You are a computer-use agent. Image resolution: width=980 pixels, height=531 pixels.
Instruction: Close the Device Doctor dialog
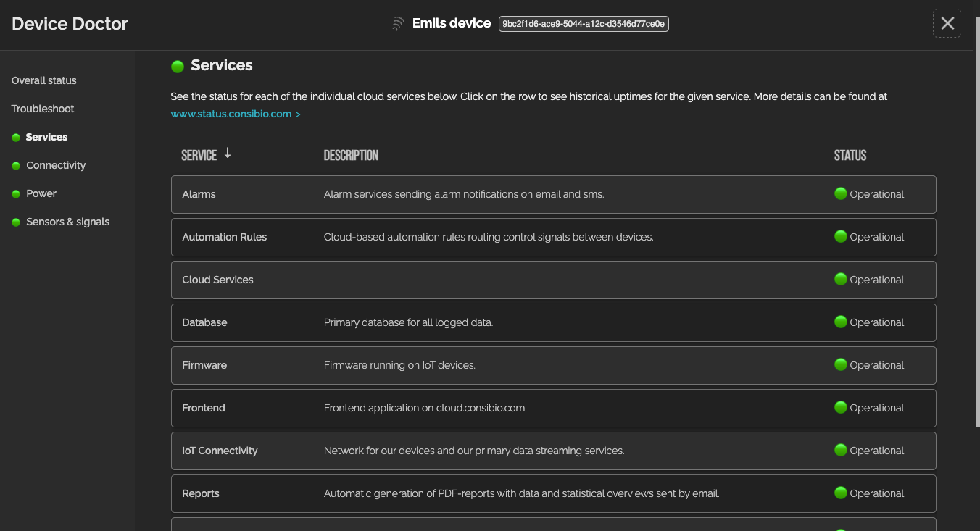tap(947, 23)
